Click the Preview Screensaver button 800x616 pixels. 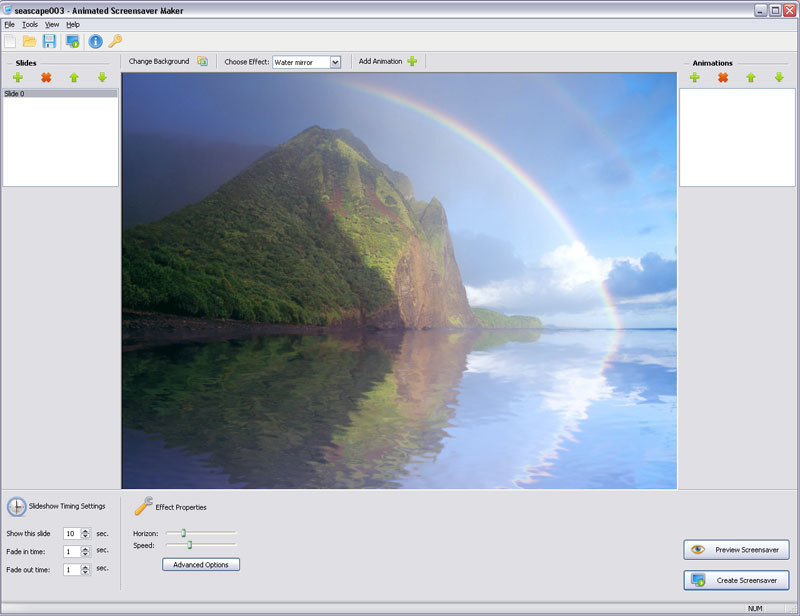coord(736,550)
